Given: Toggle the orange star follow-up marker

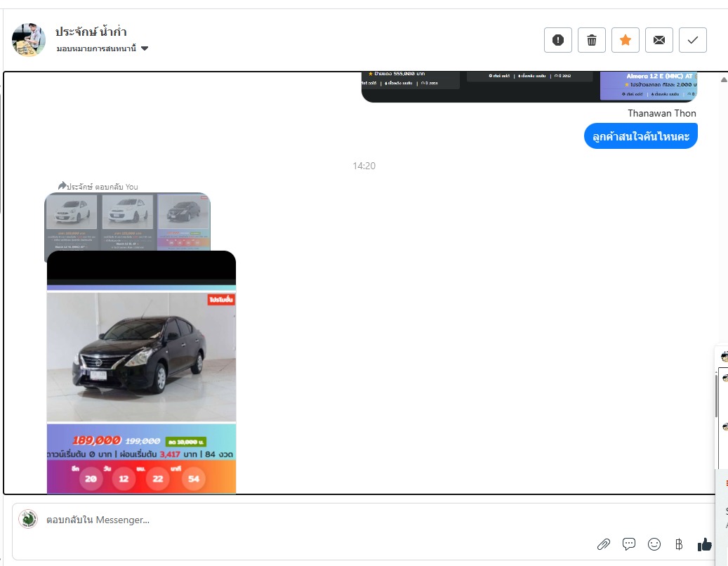Looking at the screenshot, I should coord(626,40).
